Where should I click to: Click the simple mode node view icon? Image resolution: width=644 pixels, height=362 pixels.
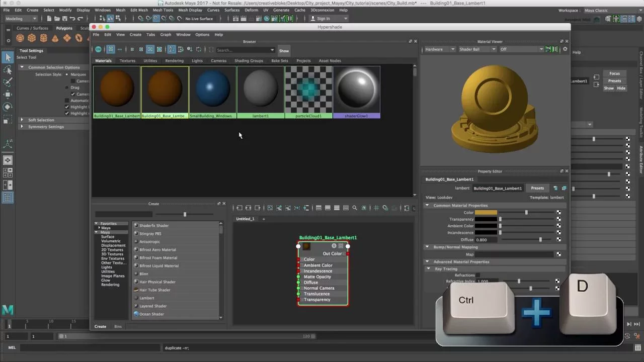318,208
